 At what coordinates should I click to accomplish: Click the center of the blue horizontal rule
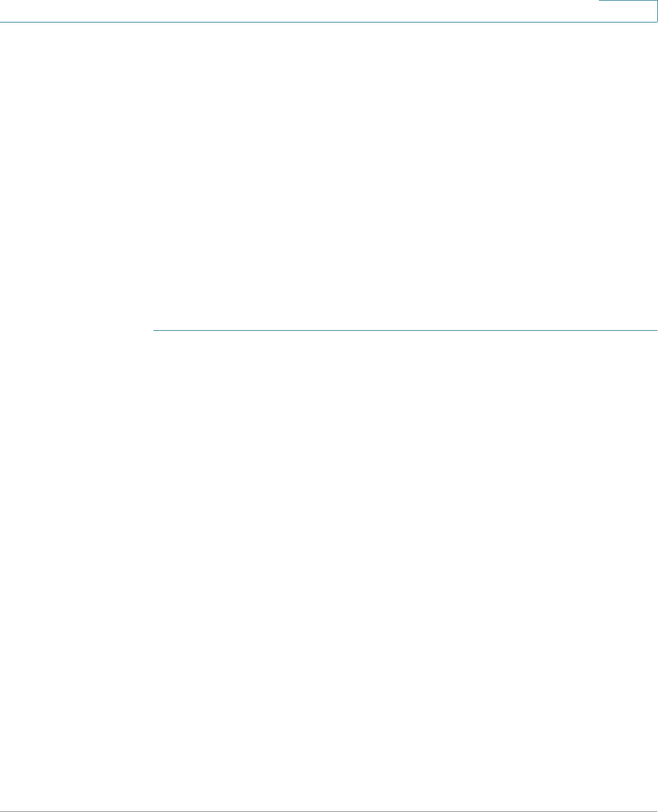[405, 331]
